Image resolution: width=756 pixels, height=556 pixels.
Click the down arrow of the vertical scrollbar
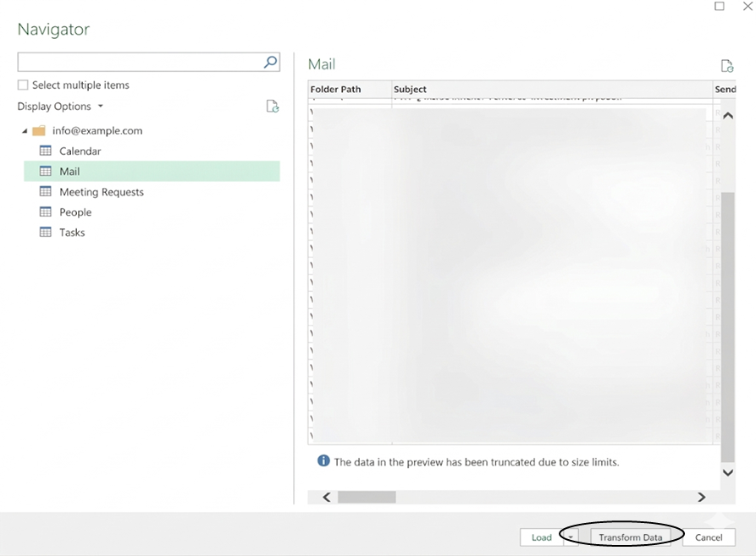(x=727, y=472)
